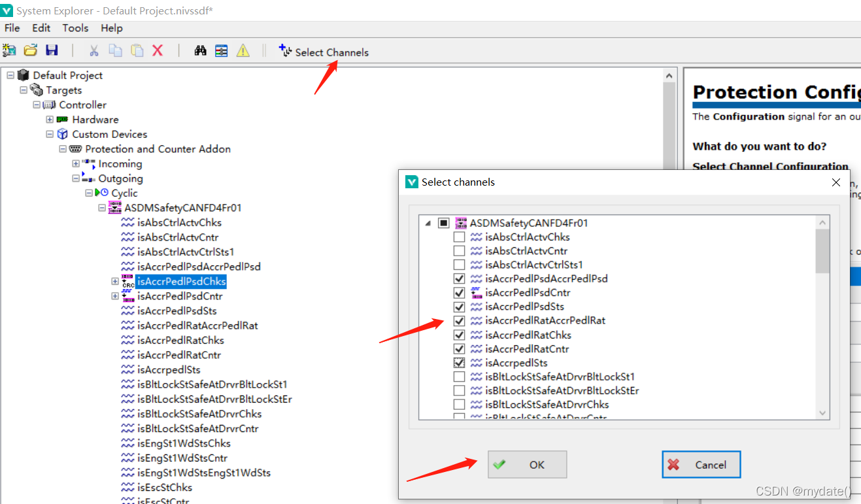Check the isAbsCtrlActvCntr checkbox
This screenshot has height=504, width=861.
coord(459,250)
